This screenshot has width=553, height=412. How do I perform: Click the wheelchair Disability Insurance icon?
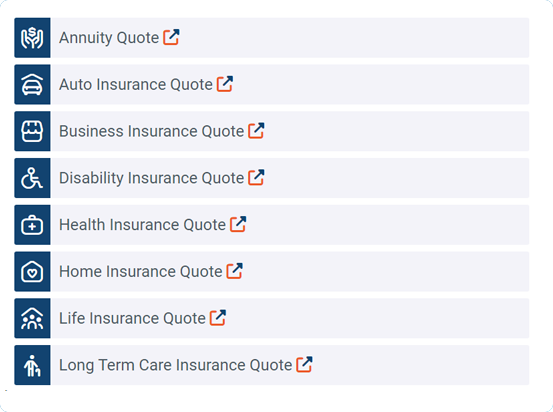[32, 178]
